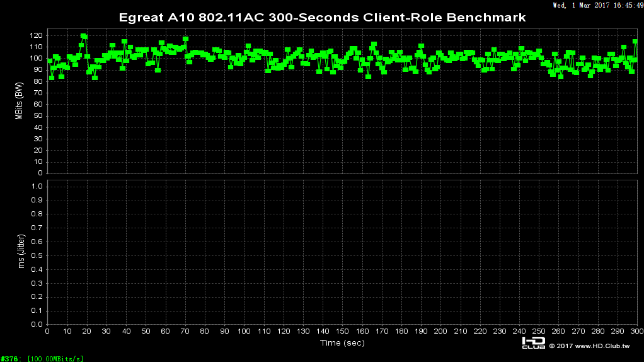Click the jitter axis value "0.5"
This screenshot has width=644, height=362.
37,255
